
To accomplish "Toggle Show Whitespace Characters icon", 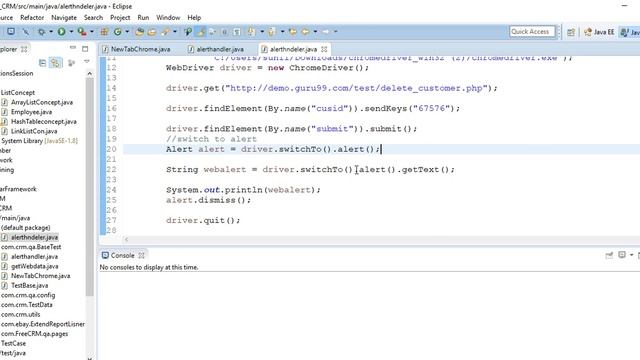I will [237, 31].
